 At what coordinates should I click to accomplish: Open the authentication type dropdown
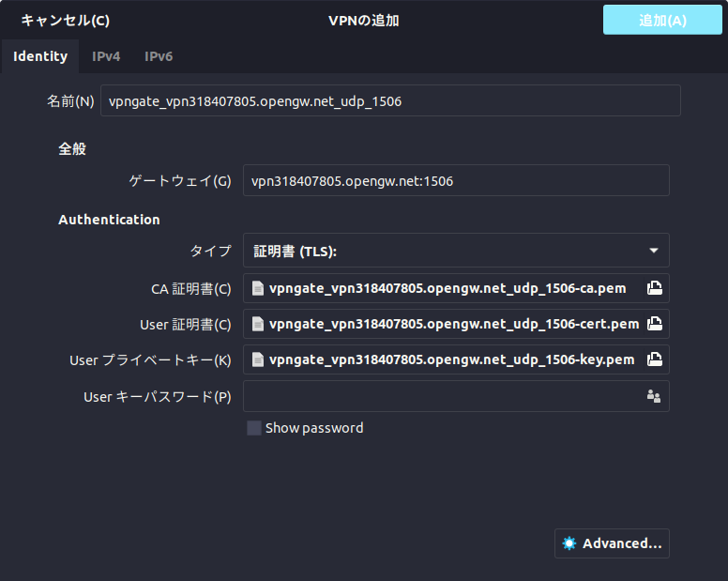(x=456, y=251)
